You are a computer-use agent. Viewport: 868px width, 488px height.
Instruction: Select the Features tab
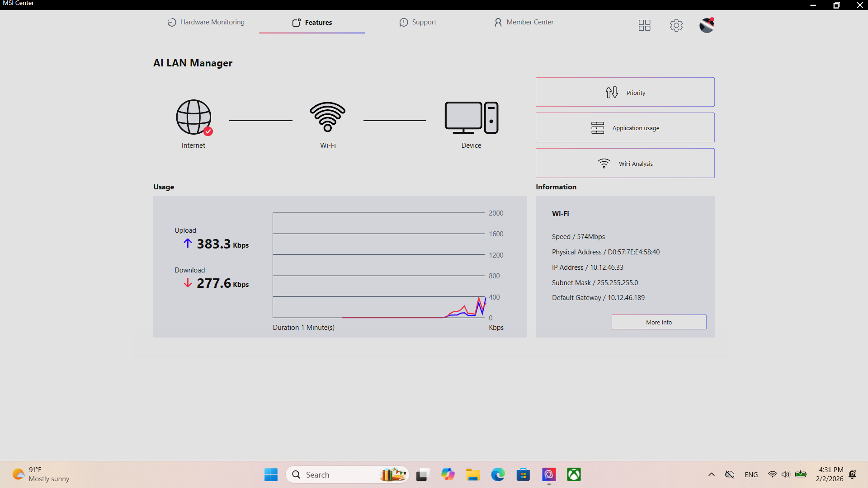click(312, 23)
